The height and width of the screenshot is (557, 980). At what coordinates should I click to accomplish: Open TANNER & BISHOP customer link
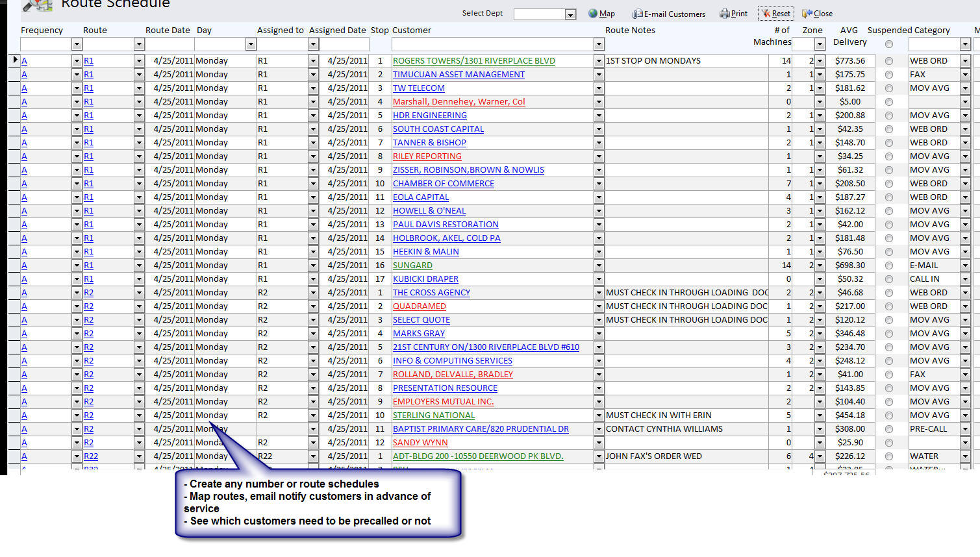point(429,143)
